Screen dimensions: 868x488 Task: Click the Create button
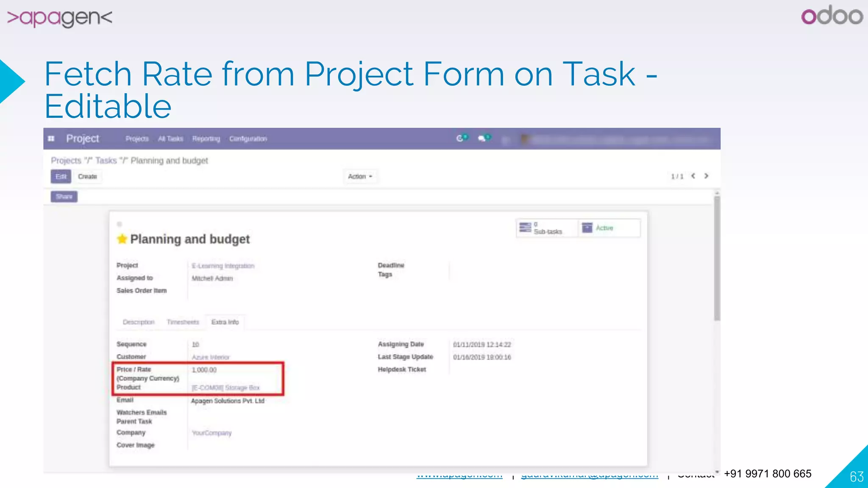click(87, 177)
